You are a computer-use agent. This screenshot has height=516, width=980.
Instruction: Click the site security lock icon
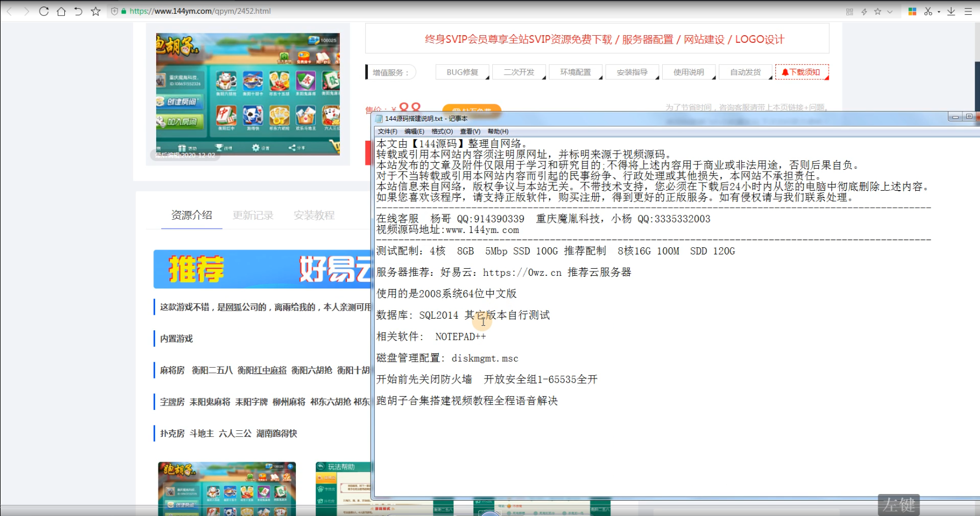click(x=123, y=10)
